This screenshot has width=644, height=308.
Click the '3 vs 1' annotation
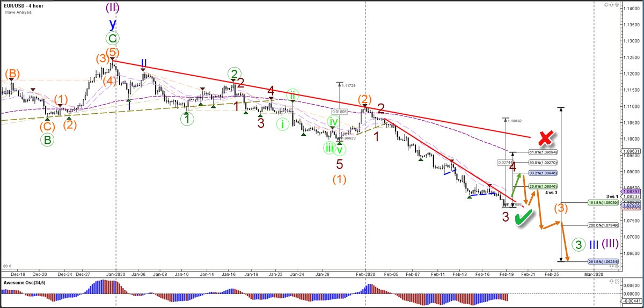point(613,196)
